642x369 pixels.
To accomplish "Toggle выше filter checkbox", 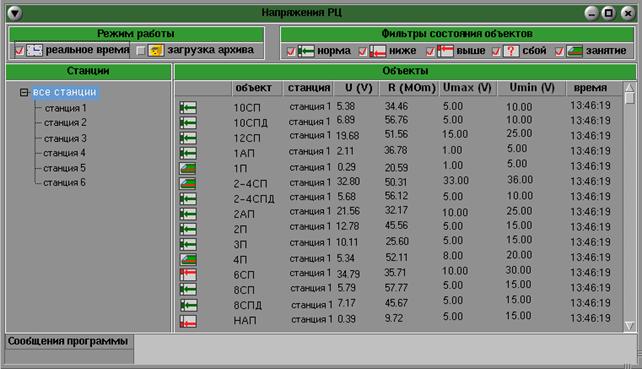I will coord(430,52).
